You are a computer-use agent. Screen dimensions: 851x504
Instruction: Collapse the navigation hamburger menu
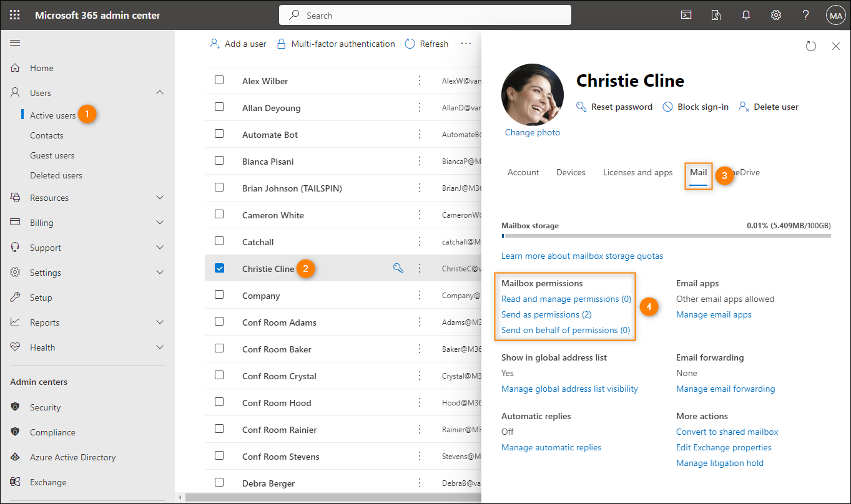pyautogui.click(x=15, y=42)
